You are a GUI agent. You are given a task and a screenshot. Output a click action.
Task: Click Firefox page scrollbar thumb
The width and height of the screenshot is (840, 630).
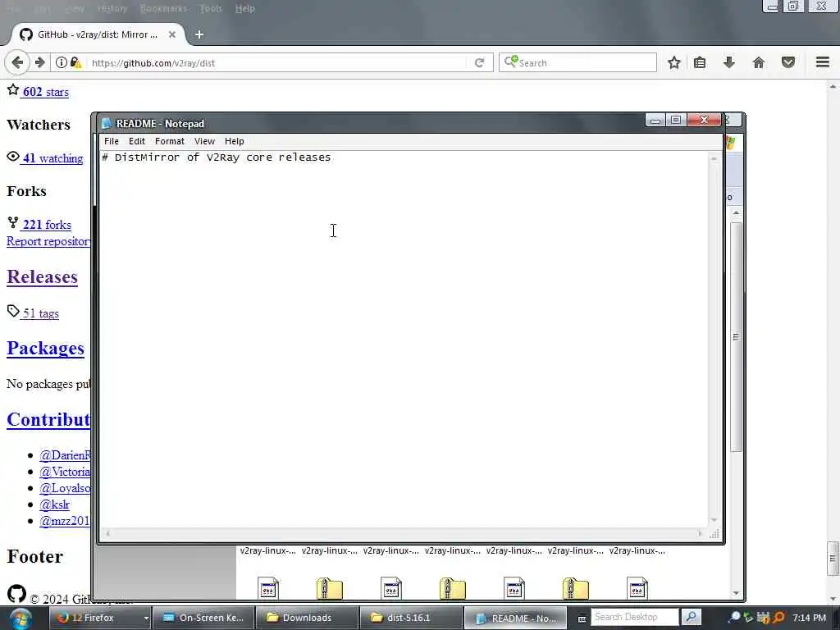point(833,558)
